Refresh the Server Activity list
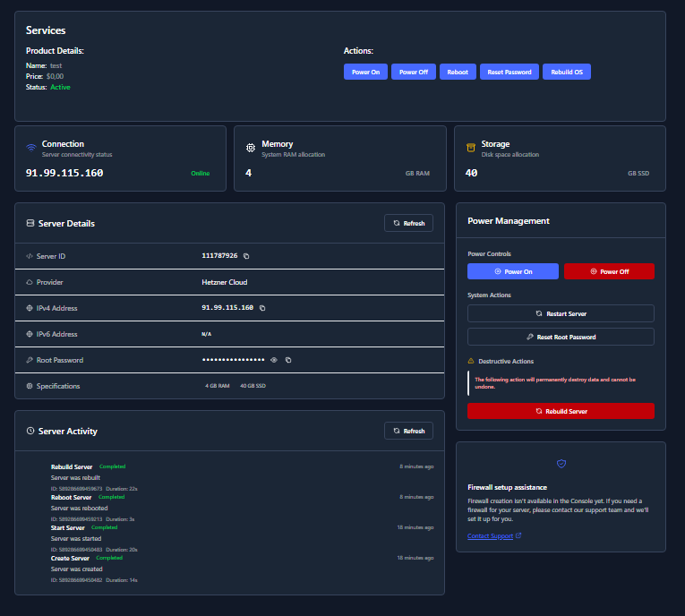The image size is (685, 616). point(408,431)
